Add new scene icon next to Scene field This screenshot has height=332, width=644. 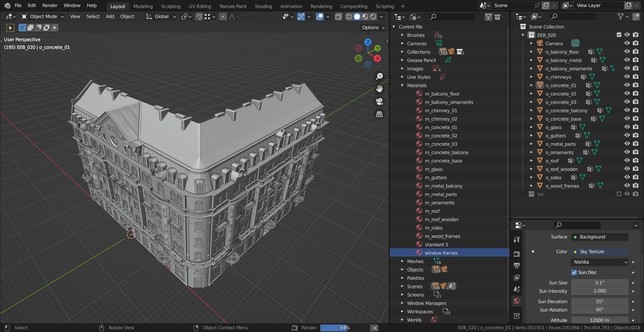(546, 5)
